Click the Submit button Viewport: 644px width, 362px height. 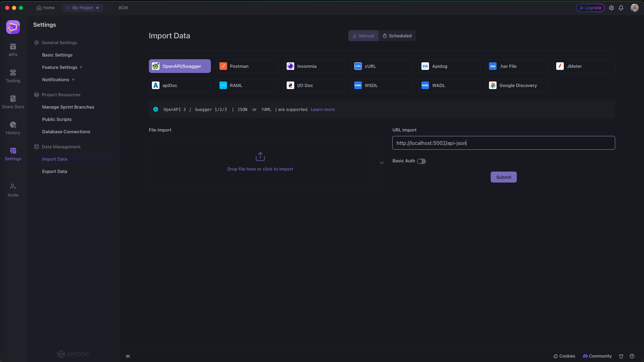click(x=503, y=177)
